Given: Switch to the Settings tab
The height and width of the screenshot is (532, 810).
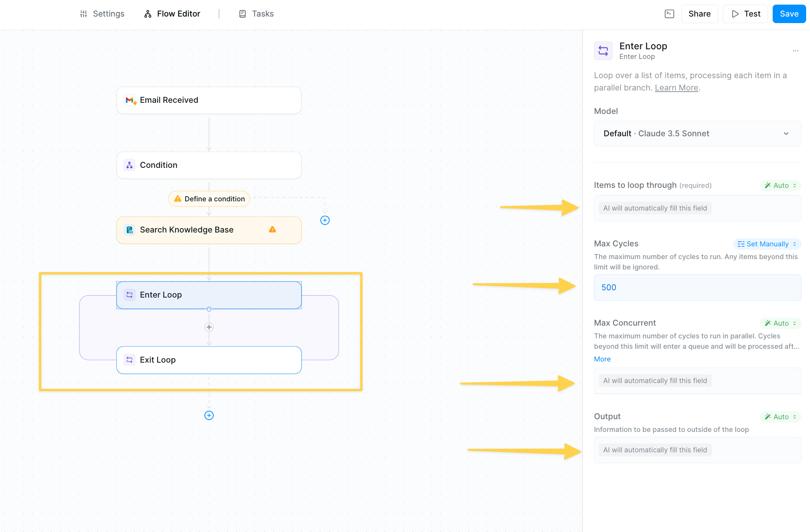Looking at the screenshot, I should point(102,14).
